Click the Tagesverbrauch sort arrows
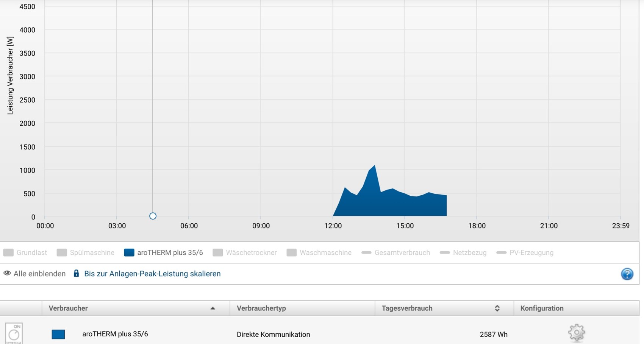 point(497,308)
